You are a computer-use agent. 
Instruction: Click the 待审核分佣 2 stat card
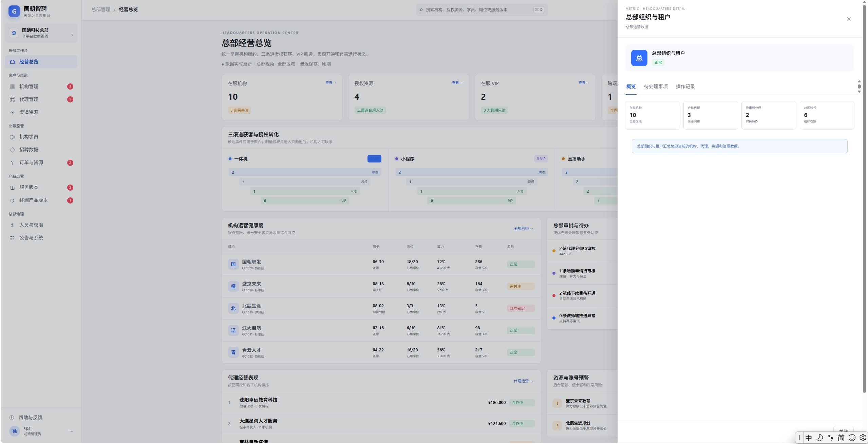[769, 115]
